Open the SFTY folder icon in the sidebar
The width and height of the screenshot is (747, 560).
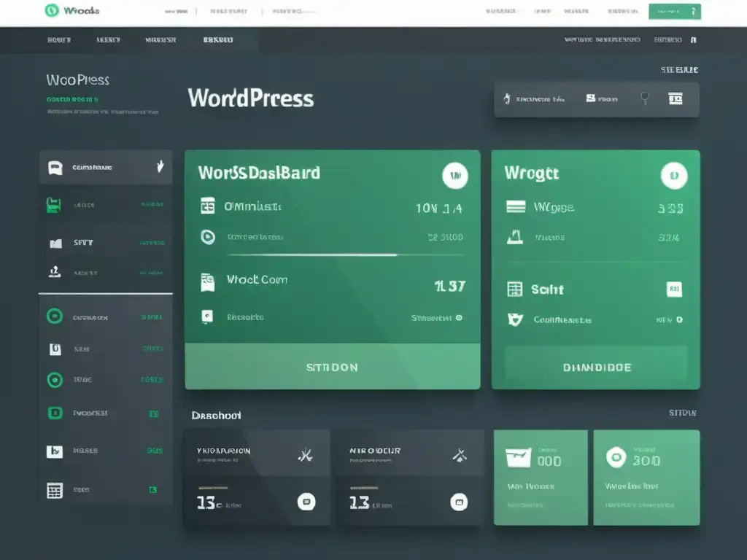pyautogui.click(x=55, y=244)
